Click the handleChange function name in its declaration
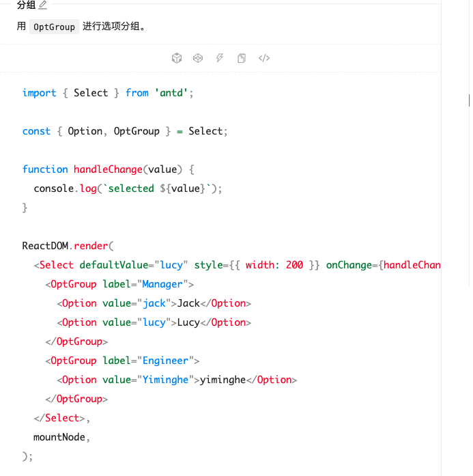Screen dimensions: 473x476 [108, 169]
